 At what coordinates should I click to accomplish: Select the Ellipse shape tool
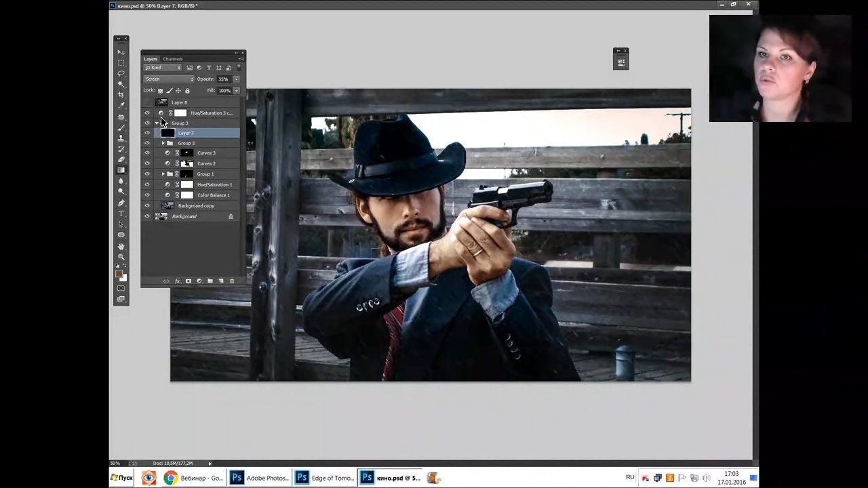point(121,235)
